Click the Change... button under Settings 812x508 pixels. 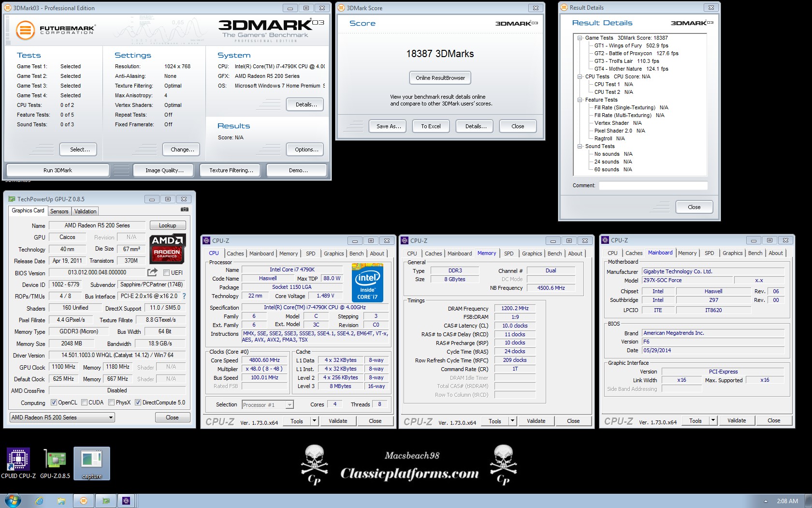click(x=182, y=149)
